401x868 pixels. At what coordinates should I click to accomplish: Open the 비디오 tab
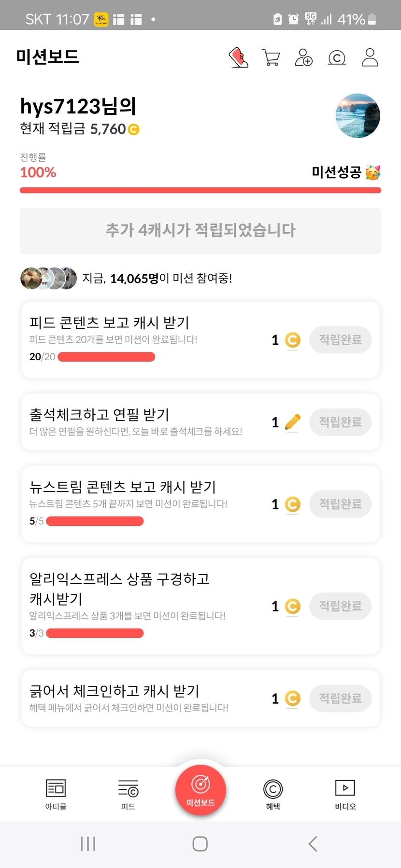click(x=345, y=794)
